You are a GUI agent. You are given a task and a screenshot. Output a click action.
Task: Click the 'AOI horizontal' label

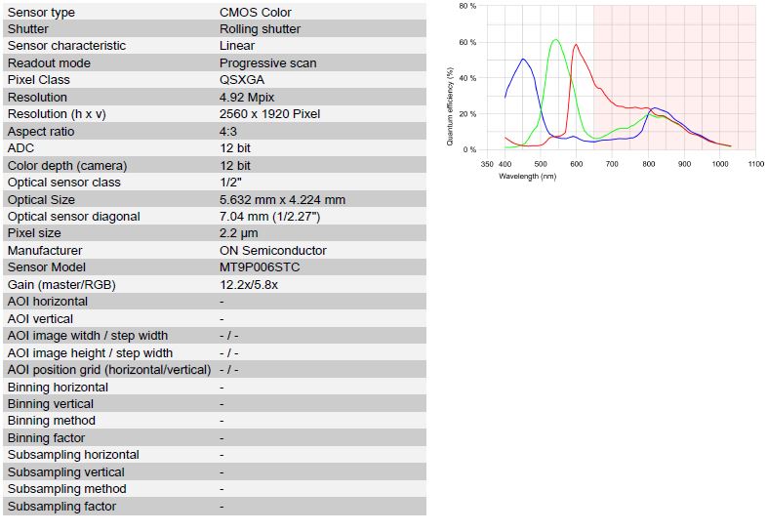pos(48,302)
